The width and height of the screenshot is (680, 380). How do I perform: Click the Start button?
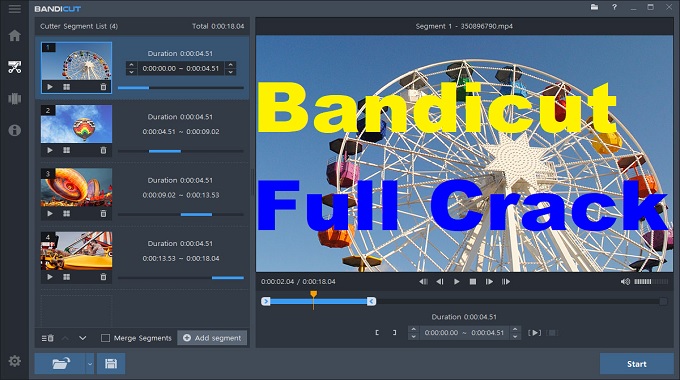pyautogui.click(x=637, y=364)
